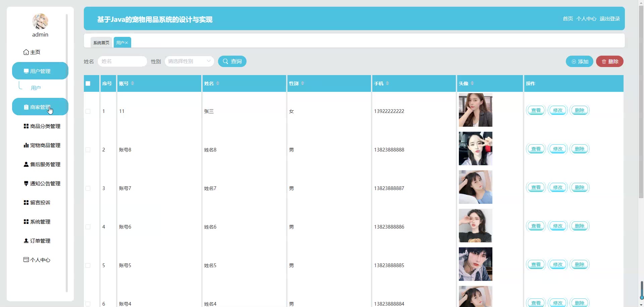The width and height of the screenshot is (644, 307).
Task: Close the 用户 tab with its X
Action: [126, 43]
